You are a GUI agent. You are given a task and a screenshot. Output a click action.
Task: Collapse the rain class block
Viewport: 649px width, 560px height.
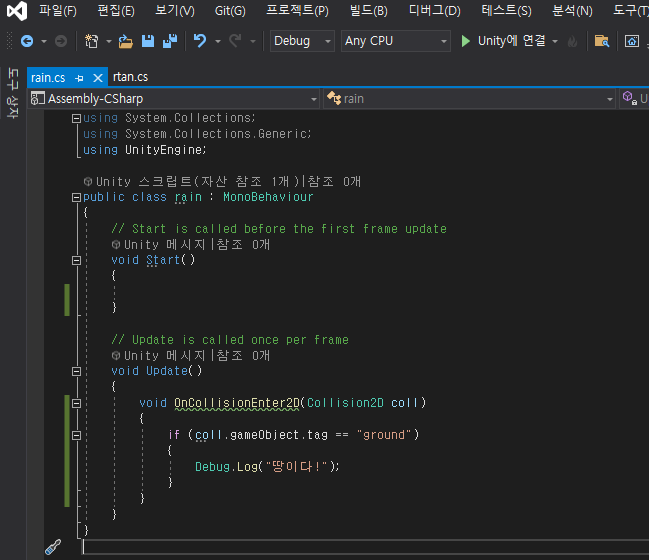pos(76,197)
